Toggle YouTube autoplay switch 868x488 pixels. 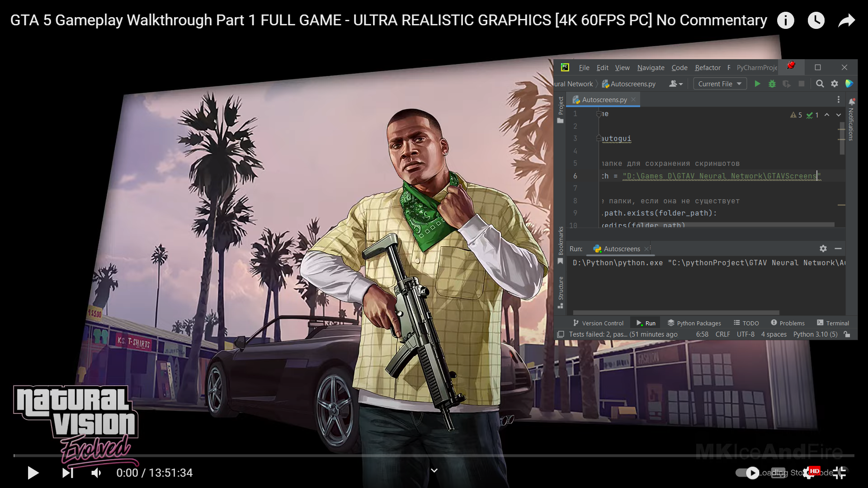tap(747, 473)
